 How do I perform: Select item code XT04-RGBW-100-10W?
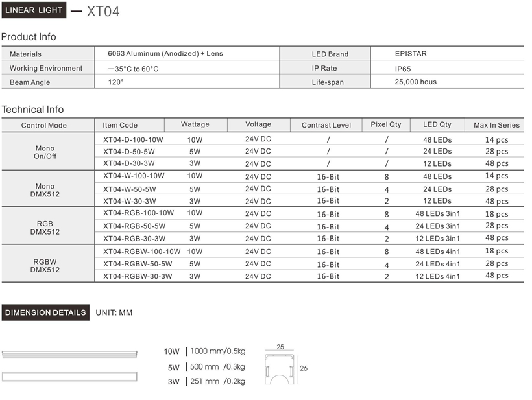pos(141,252)
